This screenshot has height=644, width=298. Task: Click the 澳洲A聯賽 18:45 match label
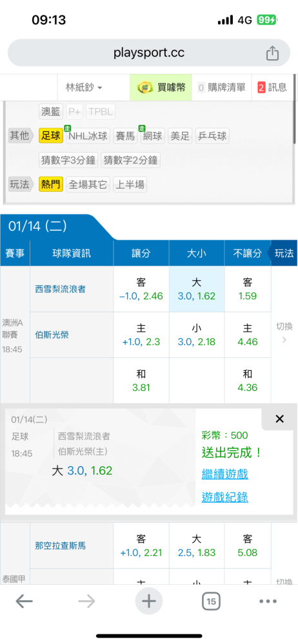(x=12, y=336)
